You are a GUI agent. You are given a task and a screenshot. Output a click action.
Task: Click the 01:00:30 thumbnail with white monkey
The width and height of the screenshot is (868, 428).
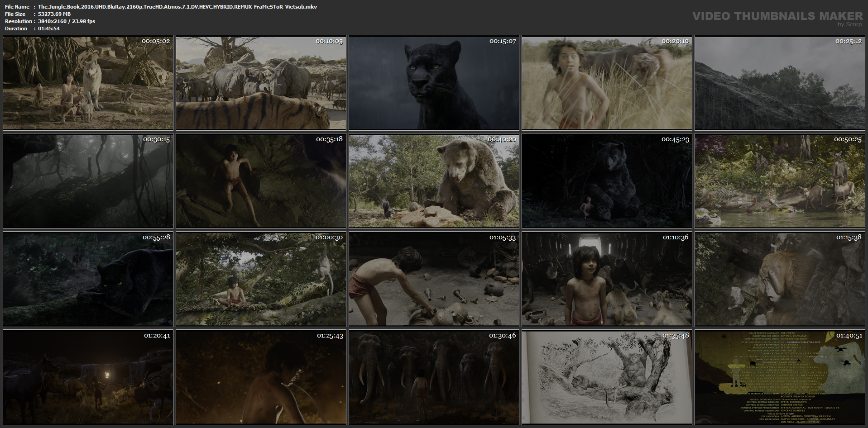[261, 279]
